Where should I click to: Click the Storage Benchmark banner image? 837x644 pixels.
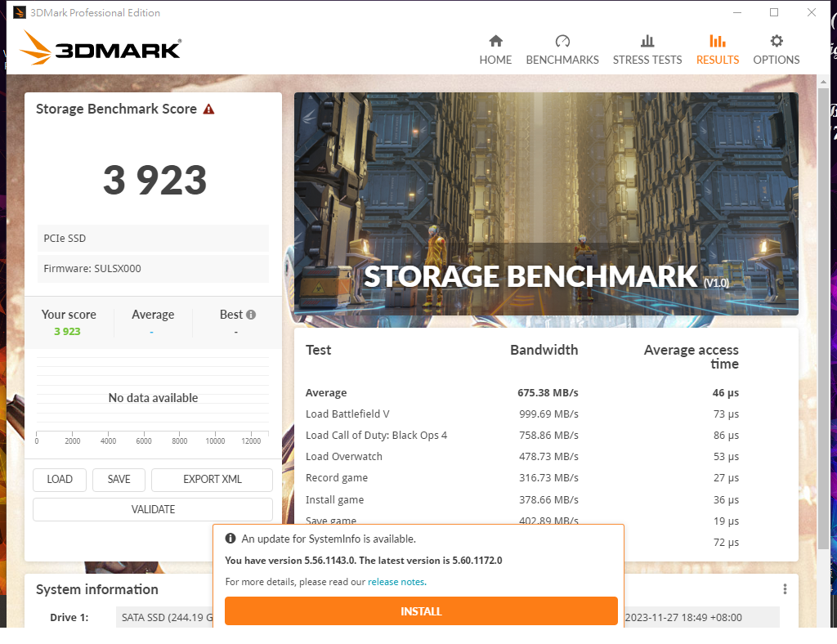click(546, 203)
